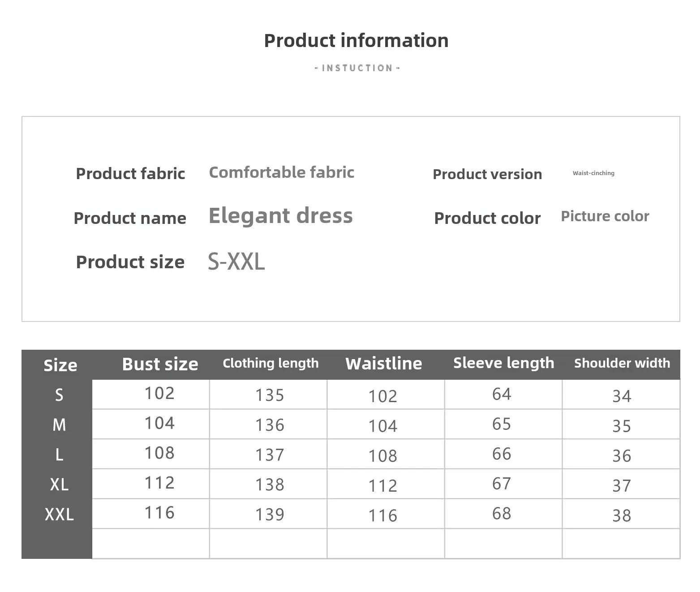Select clothing length cell showing 137
The height and width of the screenshot is (592, 700).
pyautogui.click(x=270, y=455)
